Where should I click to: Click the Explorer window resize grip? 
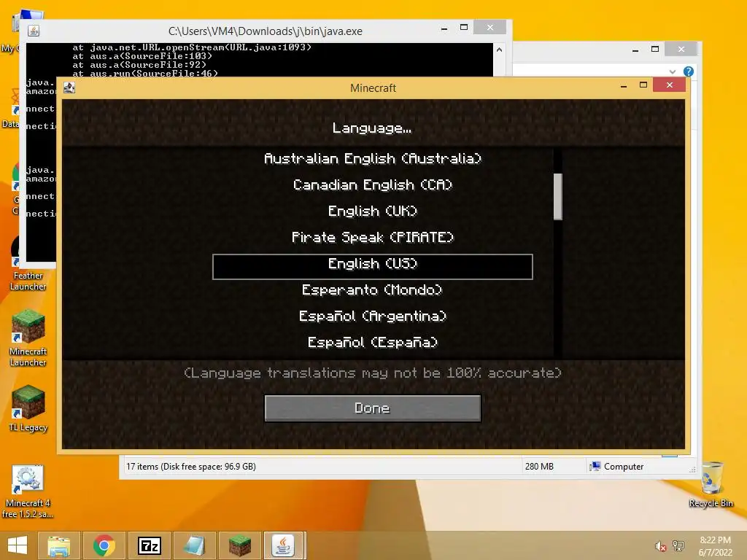[x=692, y=470]
